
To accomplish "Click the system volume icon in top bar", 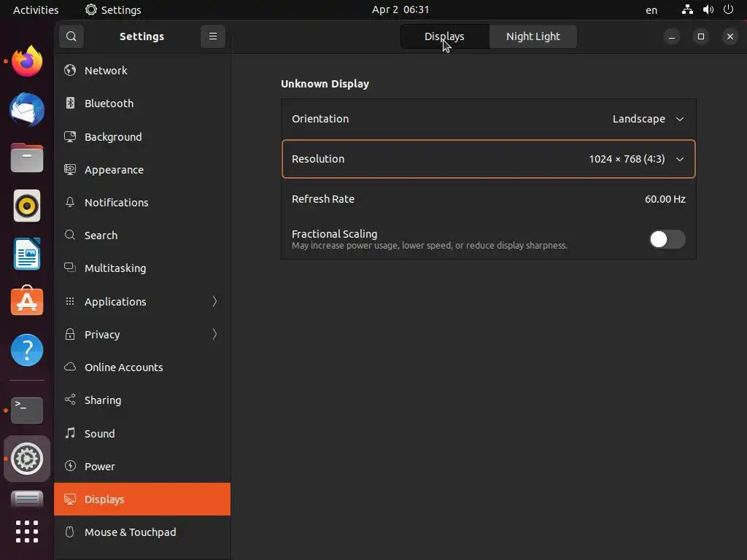I will [708, 9].
